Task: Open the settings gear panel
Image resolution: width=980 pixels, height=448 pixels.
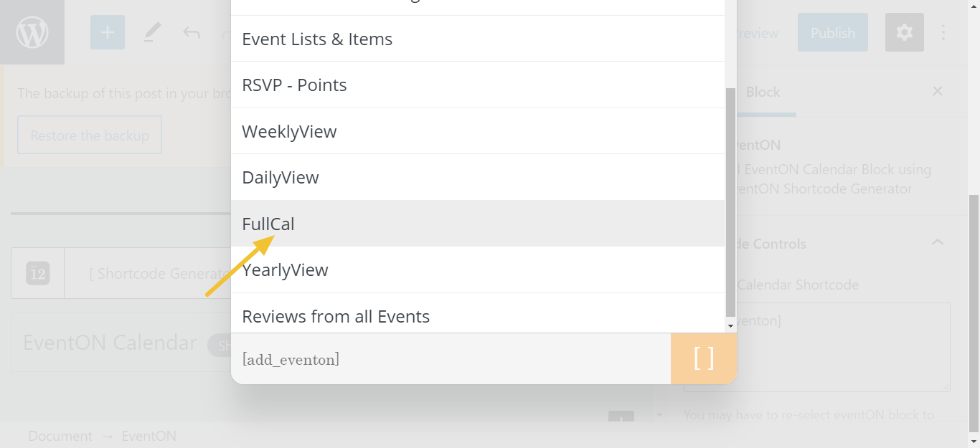Action: (904, 32)
